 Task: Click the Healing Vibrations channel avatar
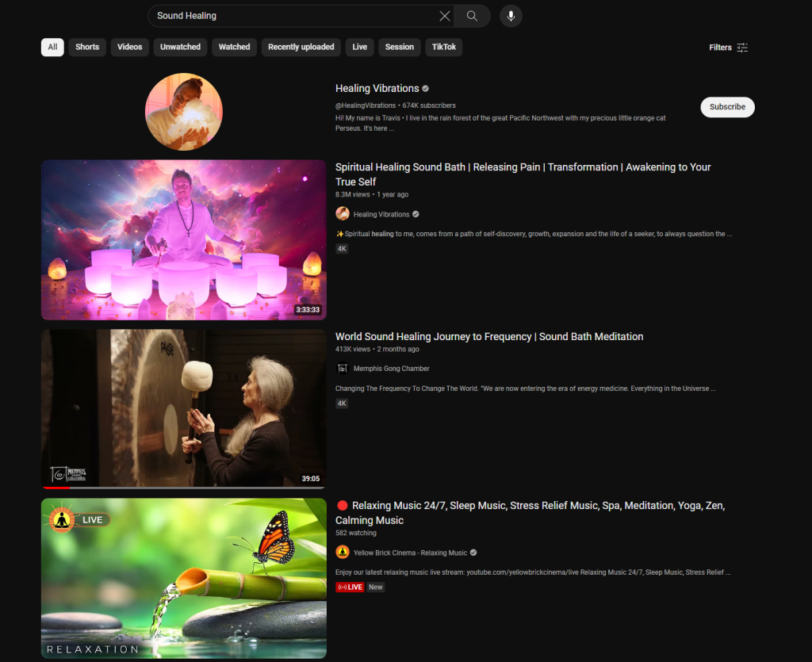(x=184, y=112)
